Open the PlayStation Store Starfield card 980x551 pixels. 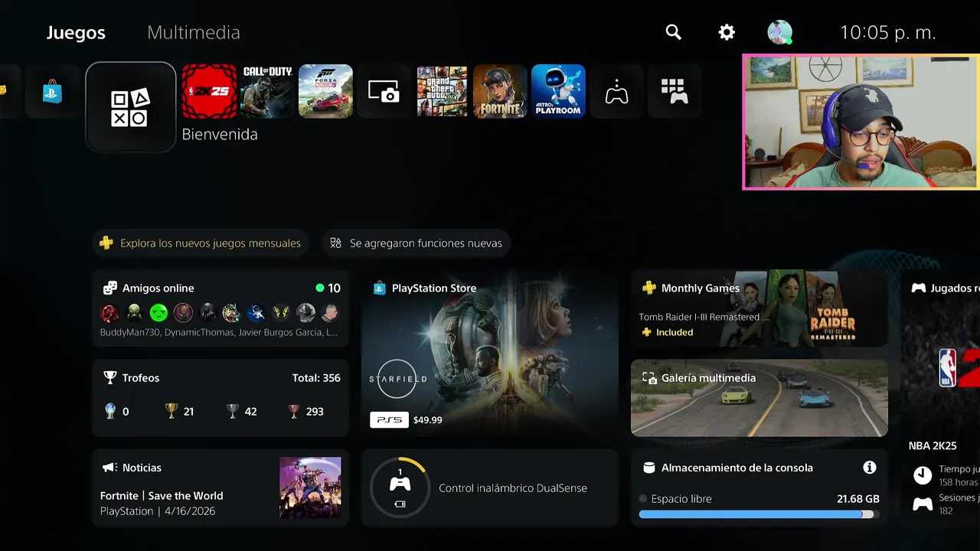coord(490,354)
